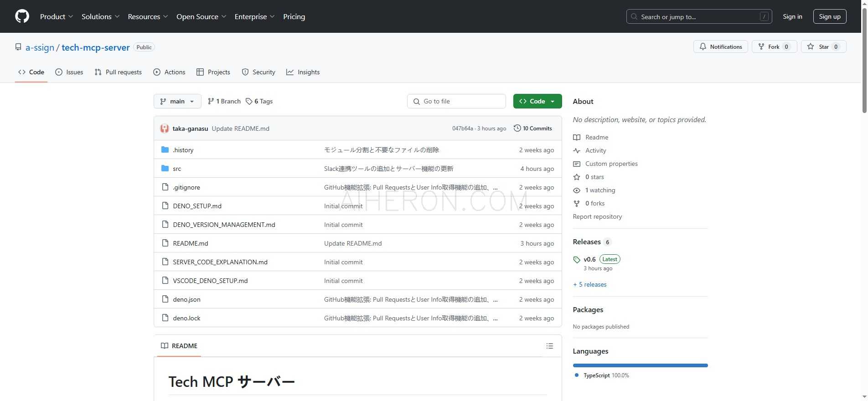Open the .history folder
The image size is (868, 401).
click(183, 150)
